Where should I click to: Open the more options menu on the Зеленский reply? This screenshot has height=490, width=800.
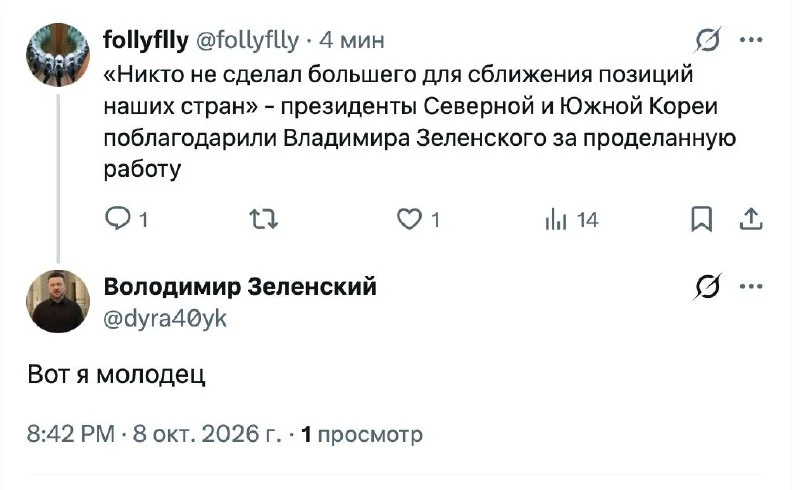(x=752, y=286)
